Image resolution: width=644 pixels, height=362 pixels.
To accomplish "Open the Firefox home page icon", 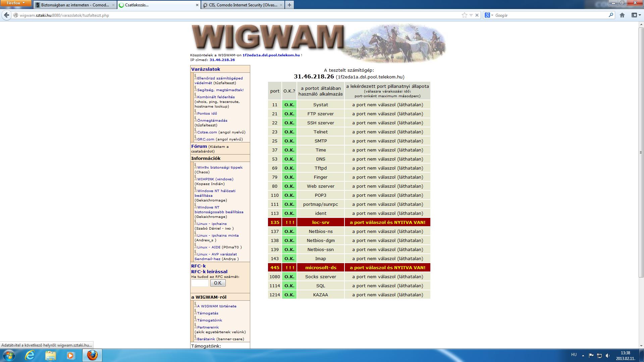I will 622,15.
